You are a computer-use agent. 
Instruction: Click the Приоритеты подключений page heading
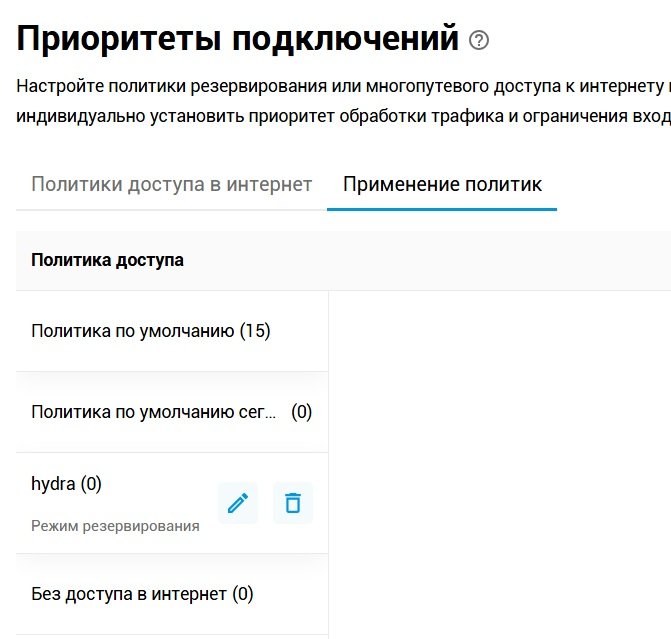pos(238,39)
